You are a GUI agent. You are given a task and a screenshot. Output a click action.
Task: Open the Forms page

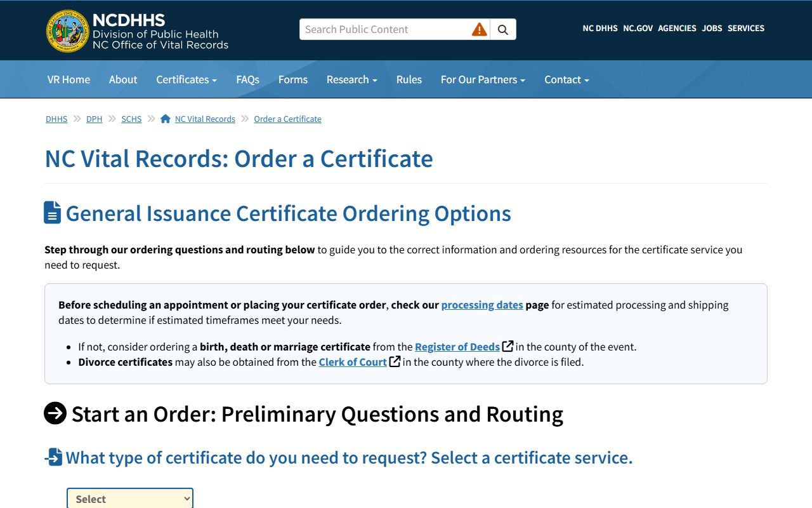[293, 79]
